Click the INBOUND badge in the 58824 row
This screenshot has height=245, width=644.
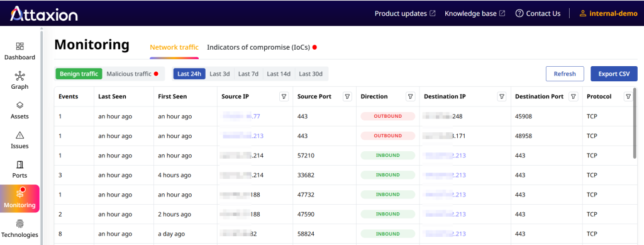387,234
